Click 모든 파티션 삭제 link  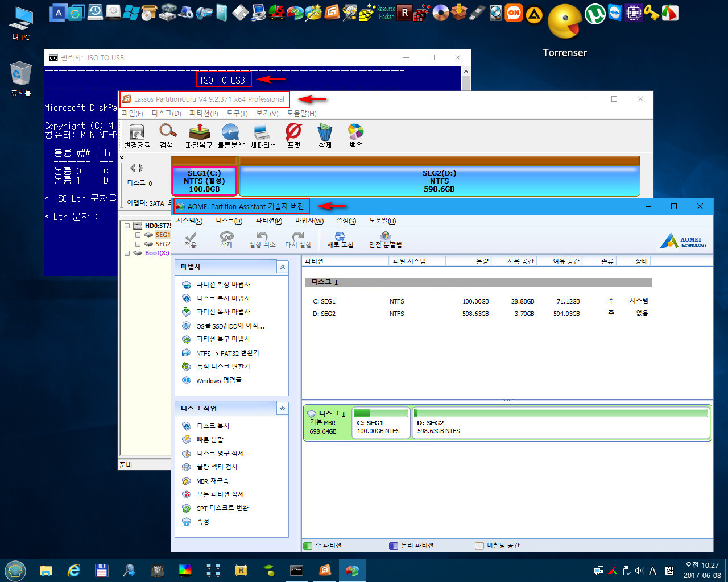(220, 494)
